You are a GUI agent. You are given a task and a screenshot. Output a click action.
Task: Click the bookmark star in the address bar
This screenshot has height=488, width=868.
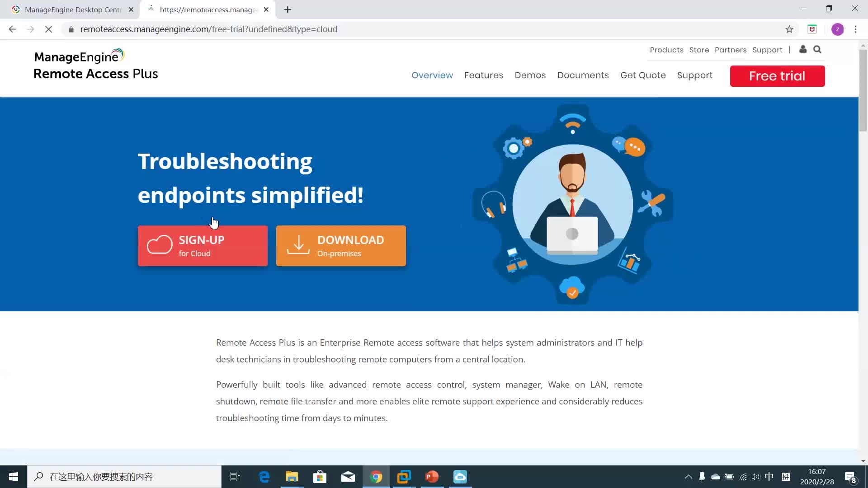[789, 29]
